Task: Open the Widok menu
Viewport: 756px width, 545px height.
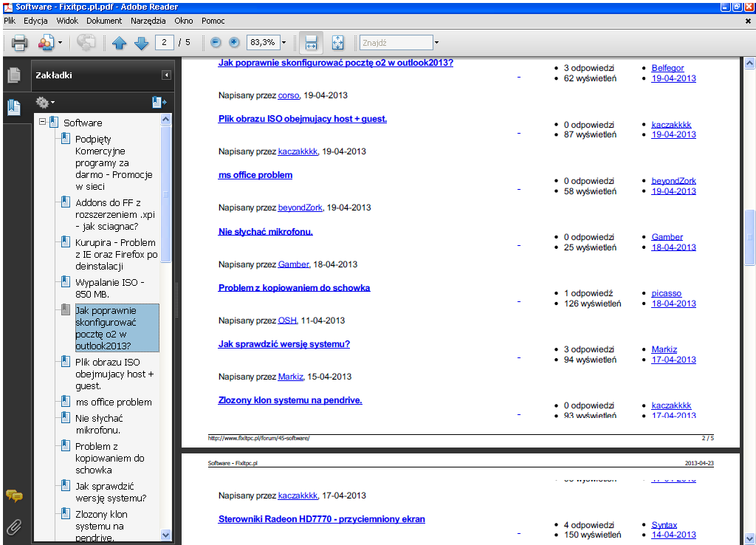Action: (67, 21)
